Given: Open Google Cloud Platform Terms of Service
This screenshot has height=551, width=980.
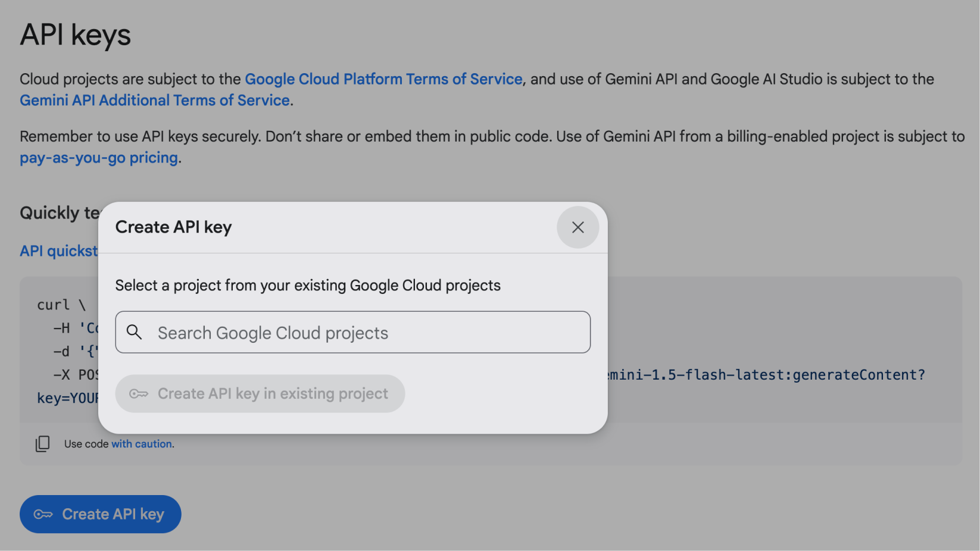Looking at the screenshot, I should tap(383, 79).
